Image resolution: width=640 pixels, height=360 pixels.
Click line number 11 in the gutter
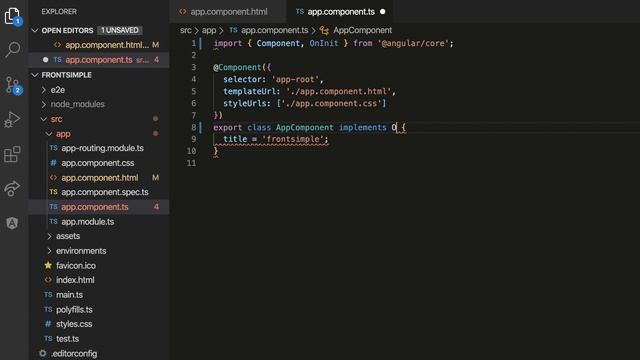pos(191,163)
